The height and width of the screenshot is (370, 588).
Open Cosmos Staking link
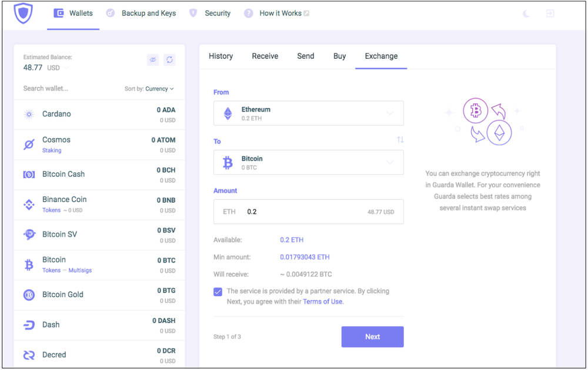(52, 150)
